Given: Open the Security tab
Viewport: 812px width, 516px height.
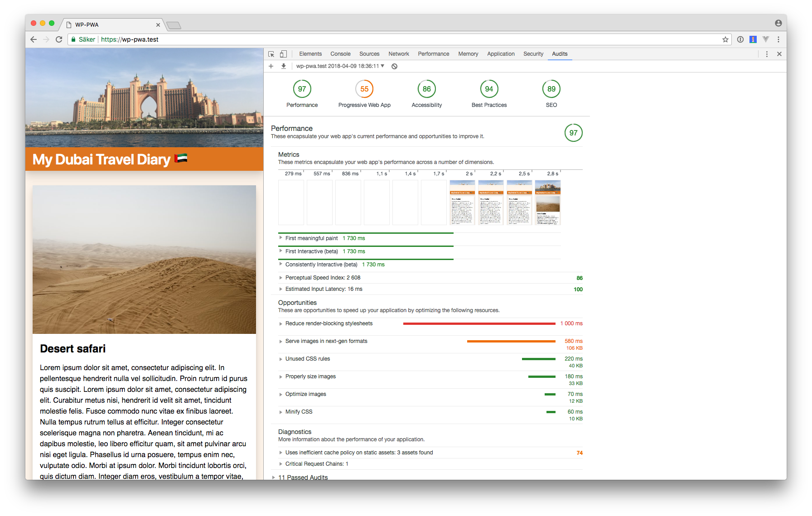Looking at the screenshot, I should 533,54.
